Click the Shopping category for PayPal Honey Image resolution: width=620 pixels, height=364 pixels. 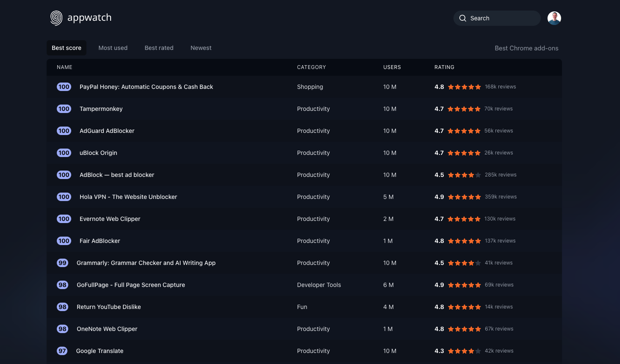click(x=310, y=87)
